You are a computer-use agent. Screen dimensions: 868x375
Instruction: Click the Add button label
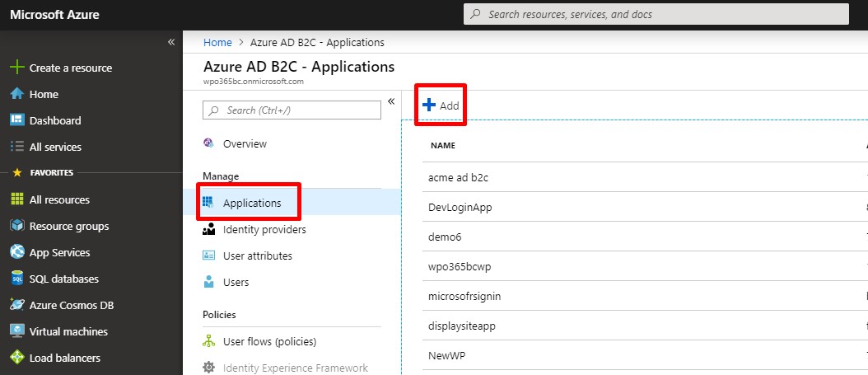pyautogui.click(x=449, y=105)
